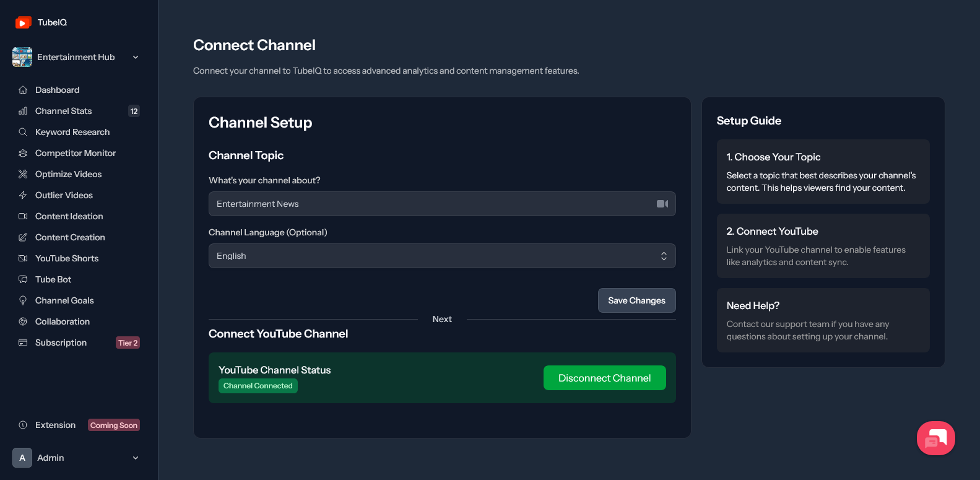Click the Entertainment News topic input field
The height and width of the screenshot is (480, 980).
click(442, 204)
